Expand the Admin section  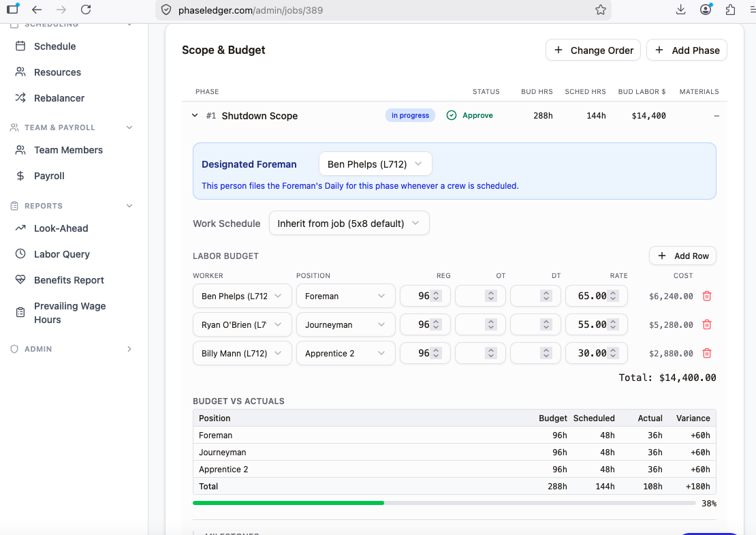coord(129,349)
